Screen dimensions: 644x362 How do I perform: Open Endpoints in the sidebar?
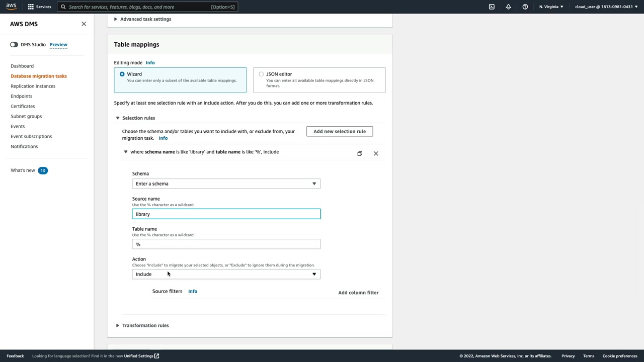[x=21, y=96]
